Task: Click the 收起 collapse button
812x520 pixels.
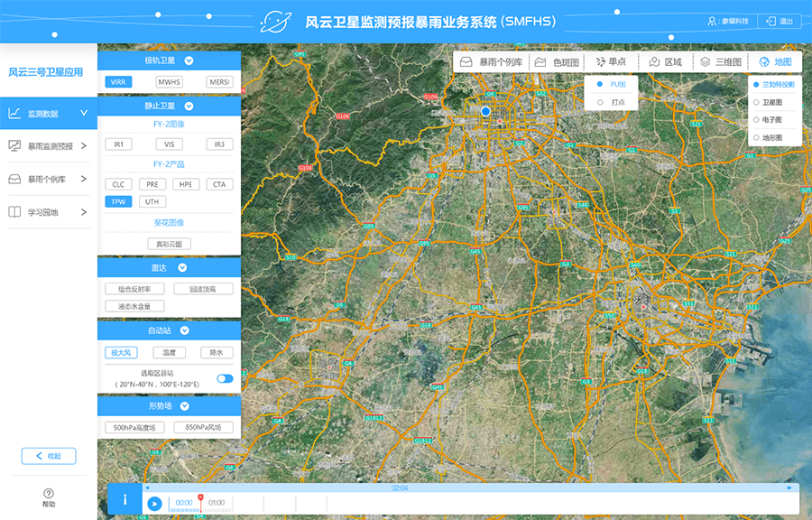Action: [49, 456]
